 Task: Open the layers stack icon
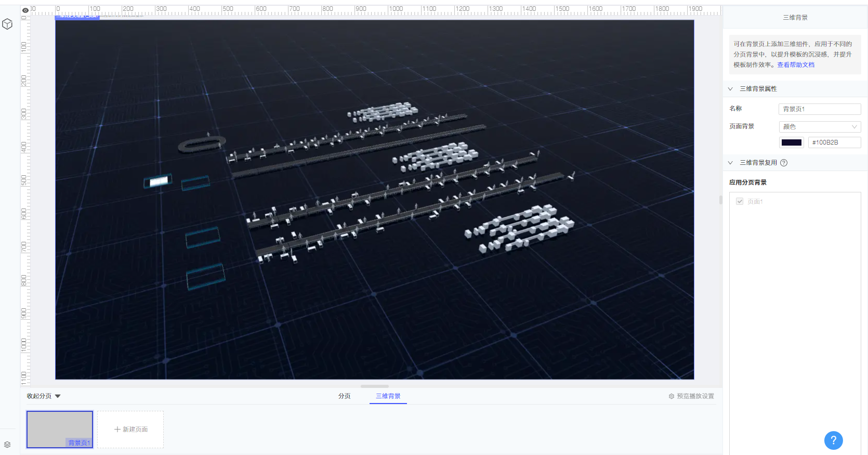(7, 445)
